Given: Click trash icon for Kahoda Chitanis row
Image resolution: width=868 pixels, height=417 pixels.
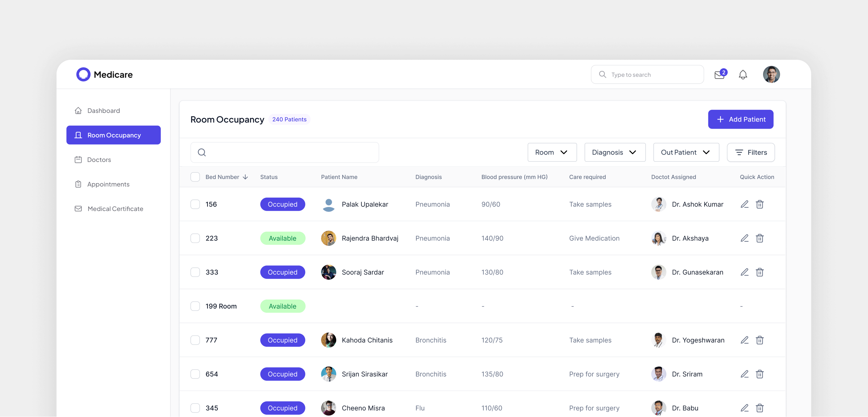Looking at the screenshot, I should [x=759, y=340].
